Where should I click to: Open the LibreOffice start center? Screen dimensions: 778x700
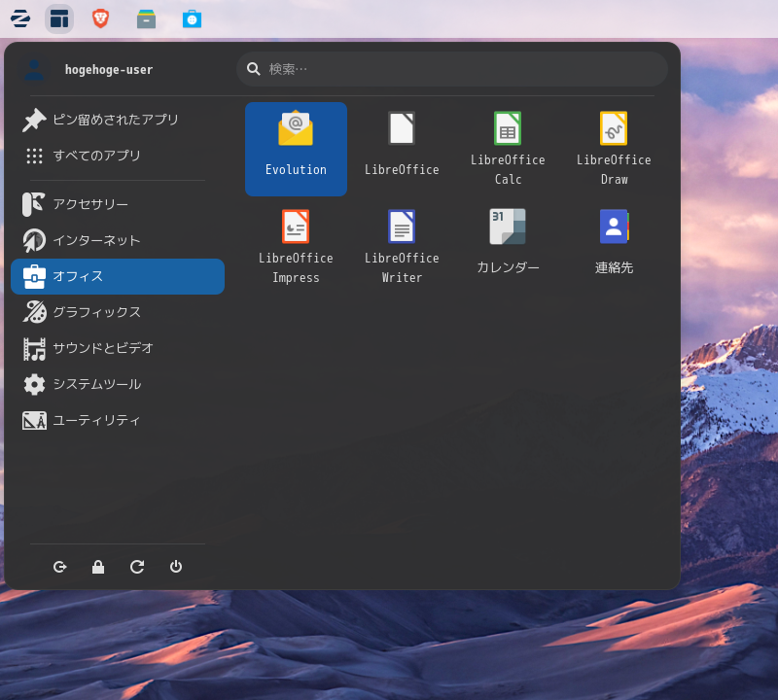(402, 149)
